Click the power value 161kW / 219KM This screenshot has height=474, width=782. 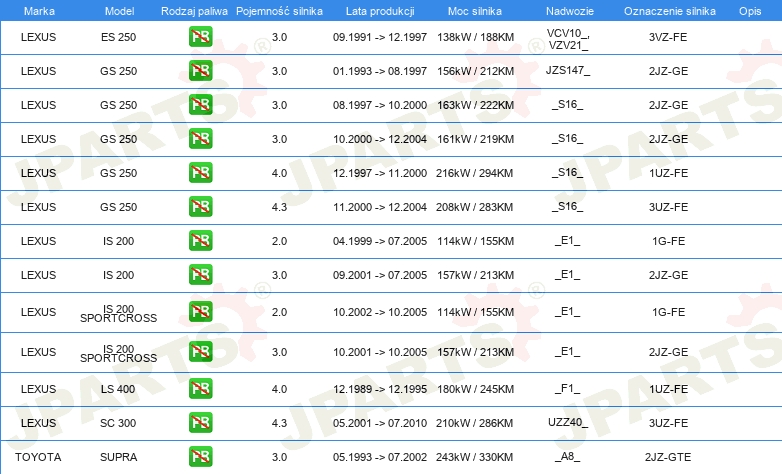point(475,139)
